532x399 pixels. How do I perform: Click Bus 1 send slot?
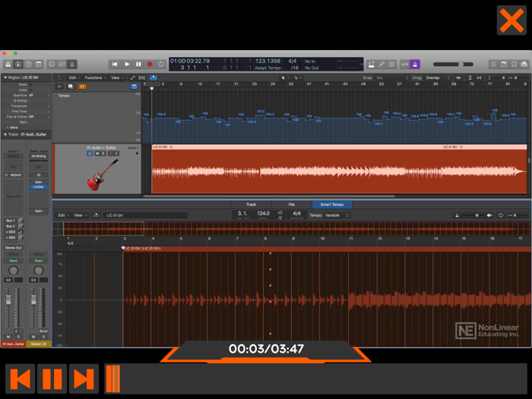tap(11, 220)
